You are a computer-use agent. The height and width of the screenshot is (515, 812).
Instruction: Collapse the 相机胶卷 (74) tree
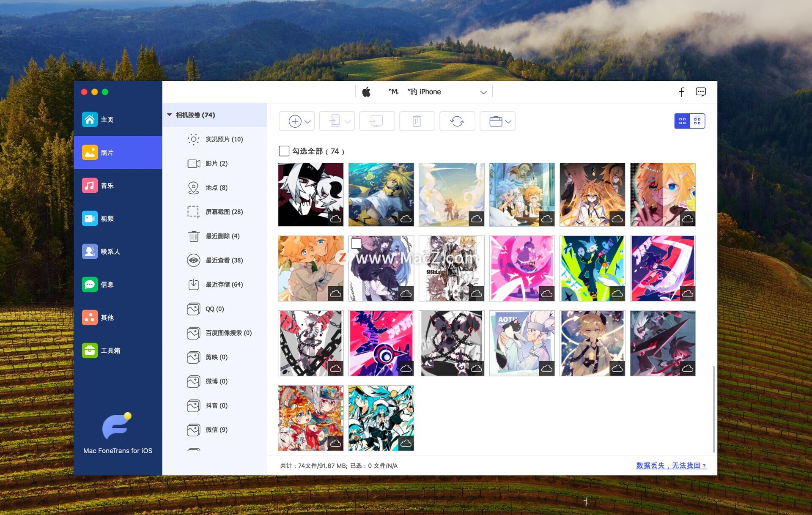coord(170,115)
